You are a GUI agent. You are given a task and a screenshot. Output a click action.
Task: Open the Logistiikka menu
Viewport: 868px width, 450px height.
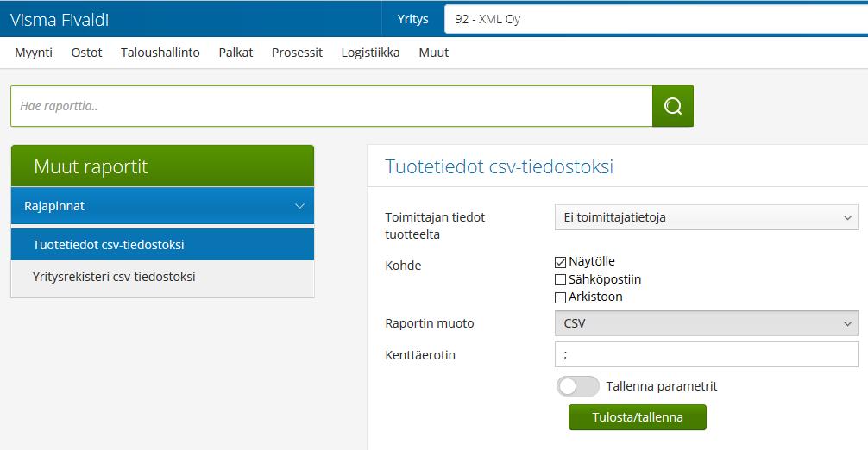pos(370,53)
